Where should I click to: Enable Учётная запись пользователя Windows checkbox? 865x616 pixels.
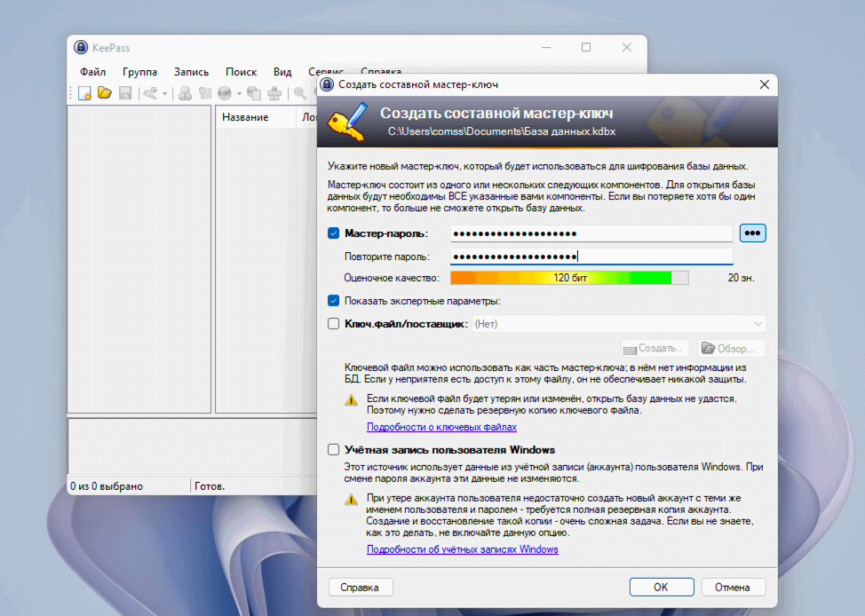tap(333, 449)
